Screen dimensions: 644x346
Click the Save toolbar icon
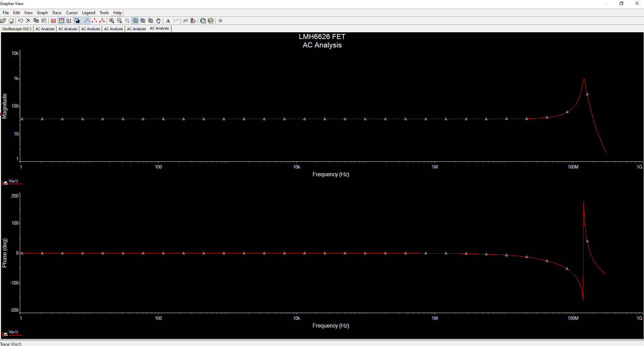coord(11,21)
